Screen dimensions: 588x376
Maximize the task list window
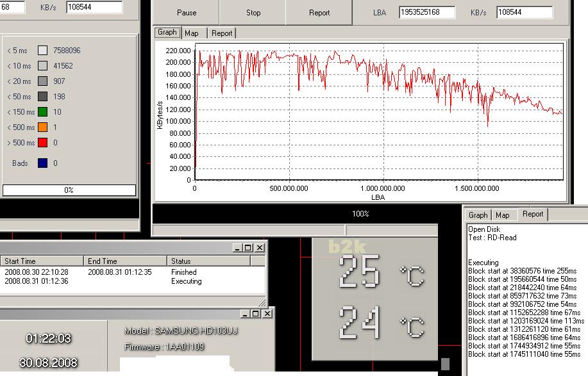[248, 247]
